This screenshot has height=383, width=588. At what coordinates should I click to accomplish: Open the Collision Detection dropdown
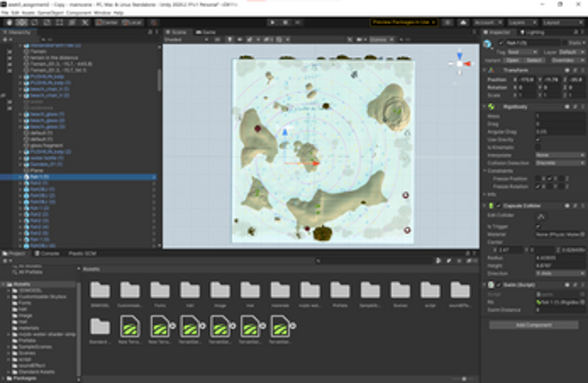[x=559, y=163]
